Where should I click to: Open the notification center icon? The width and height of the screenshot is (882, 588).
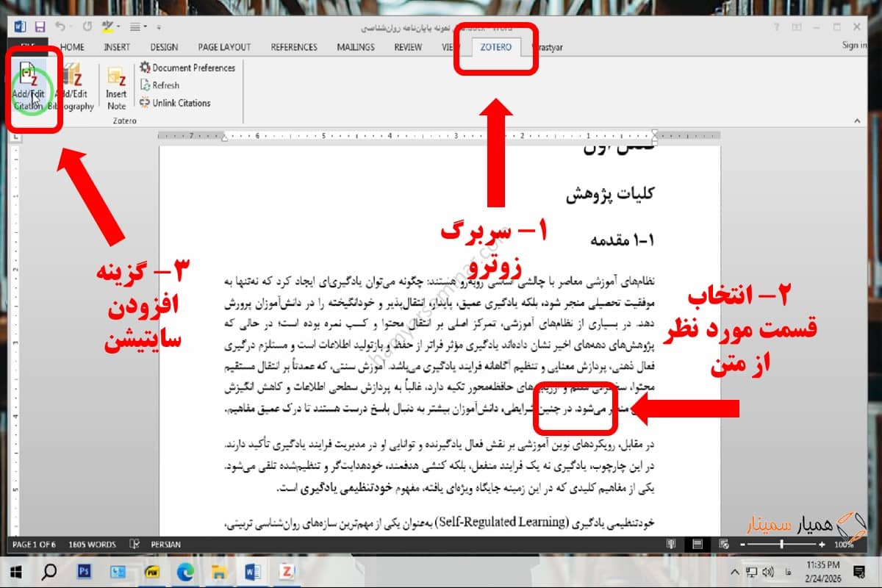(858, 571)
